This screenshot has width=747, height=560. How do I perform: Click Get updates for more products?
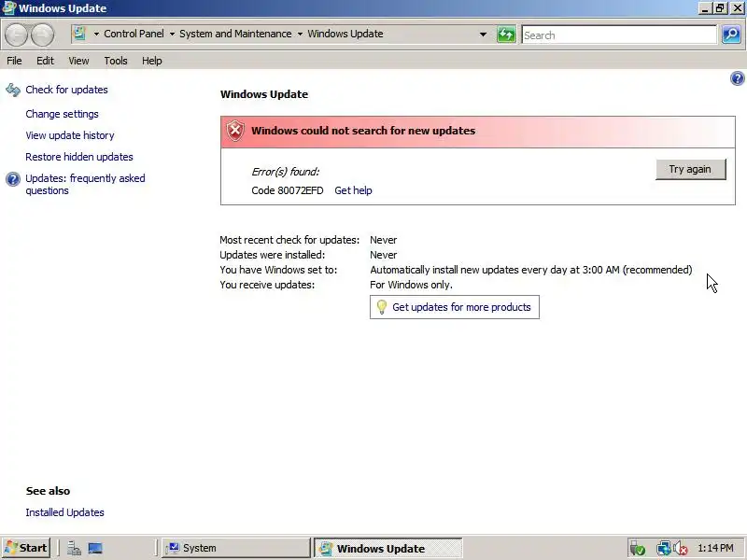[455, 307]
